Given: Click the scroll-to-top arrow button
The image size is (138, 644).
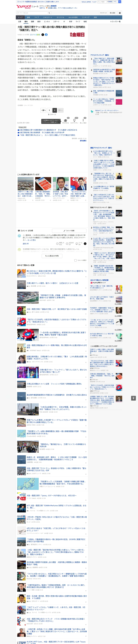Looking at the screenshot, I should 133,398.
